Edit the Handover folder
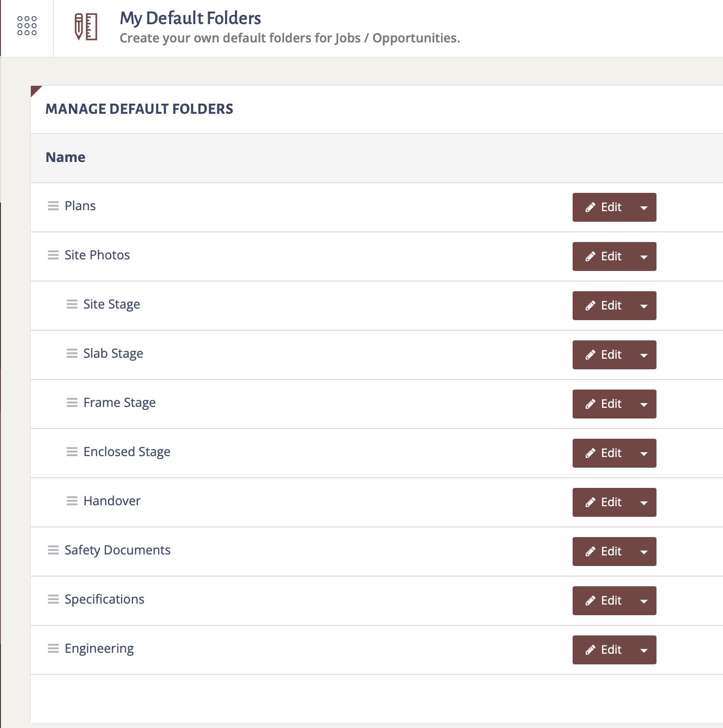The height and width of the screenshot is (728, 723). [602, 502]
